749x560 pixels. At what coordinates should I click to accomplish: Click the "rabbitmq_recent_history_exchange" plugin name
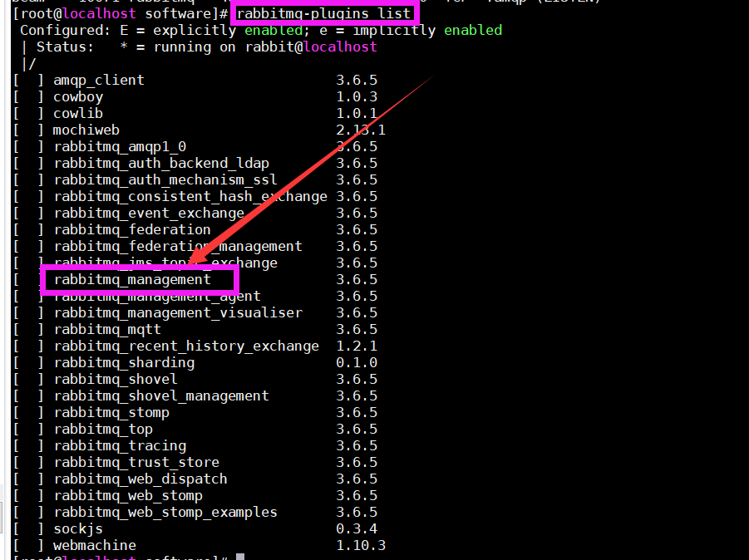186,346
